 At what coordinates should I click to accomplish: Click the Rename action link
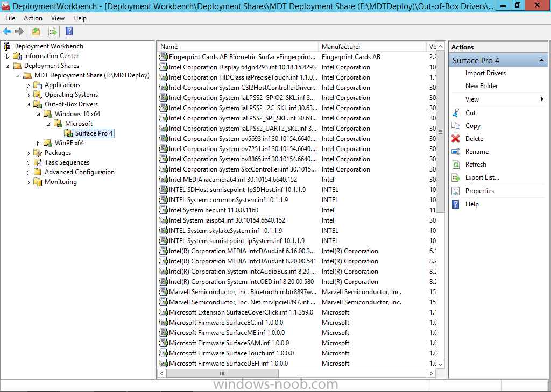point(477,152)
